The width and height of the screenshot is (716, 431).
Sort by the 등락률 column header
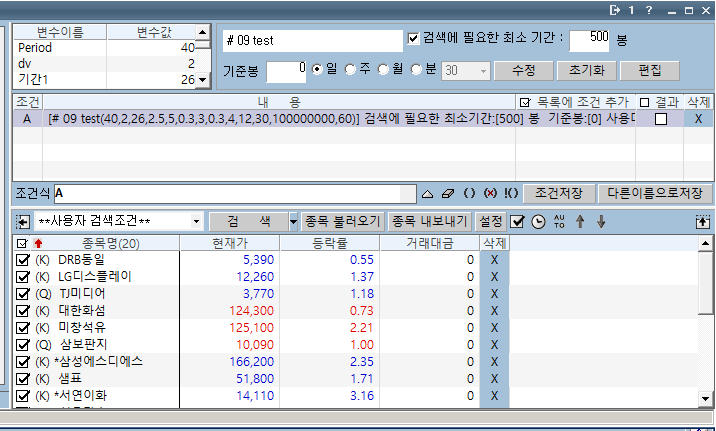pyautogui.click(x=330, y=243)
